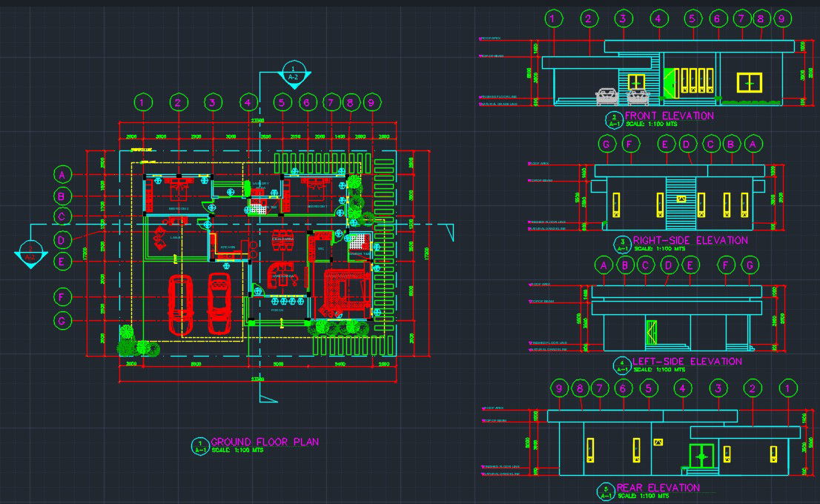Click the RIGHT-SIDE ELEVATION title text

coord(690,240)
